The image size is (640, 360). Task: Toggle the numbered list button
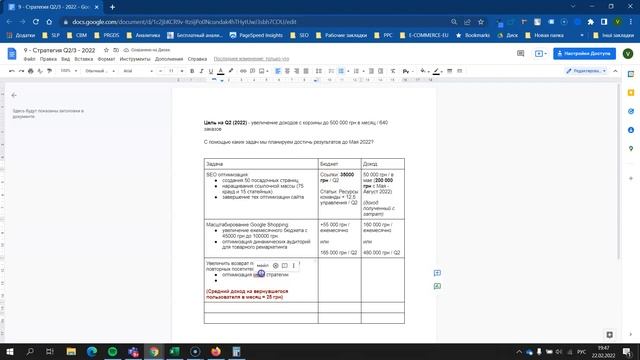point(356,71)
